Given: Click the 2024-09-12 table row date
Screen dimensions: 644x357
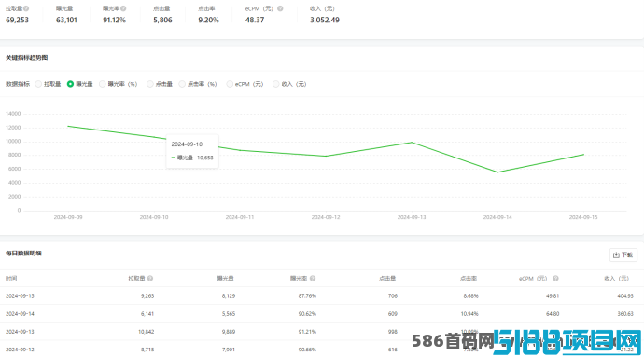Looking at the screenshot, I should (x=20, y=350).
